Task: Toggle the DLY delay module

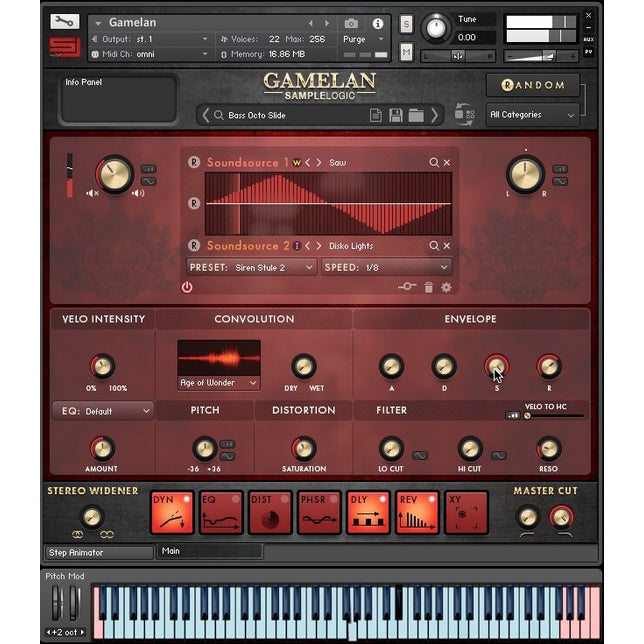Action: click(368, 513)
